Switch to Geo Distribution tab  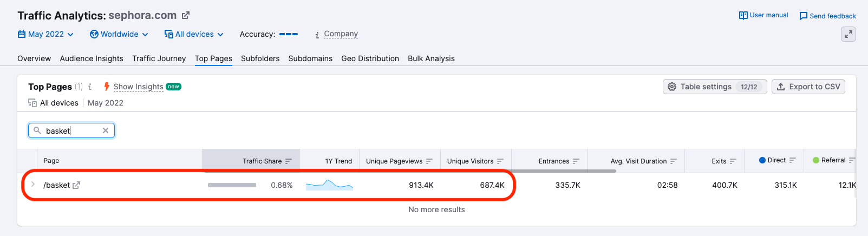(370, 58)
